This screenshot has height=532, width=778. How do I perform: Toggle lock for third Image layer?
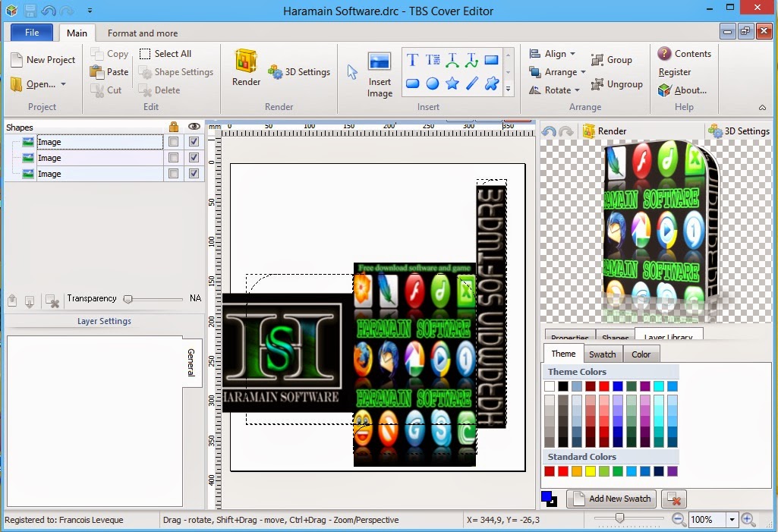point(173,174)
